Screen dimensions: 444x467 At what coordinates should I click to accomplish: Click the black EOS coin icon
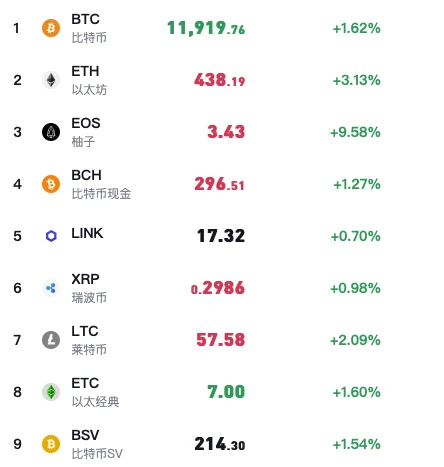tap(51, 132)
